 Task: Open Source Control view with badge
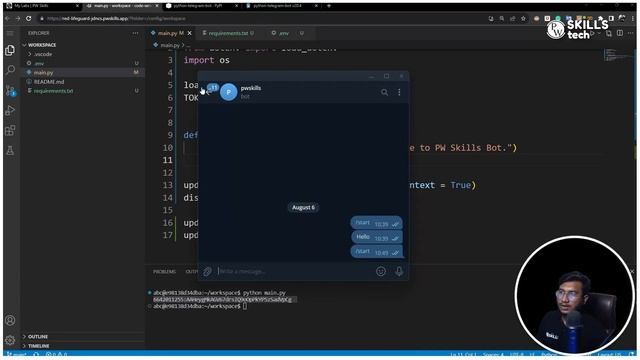click(x=10, y=90)
